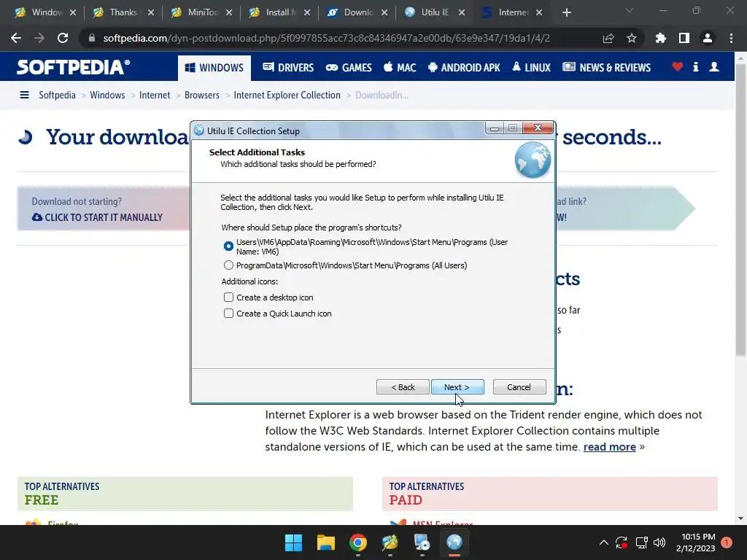747x560 pixels.
Task: Open the MAC section
Action: coord(400,68)
